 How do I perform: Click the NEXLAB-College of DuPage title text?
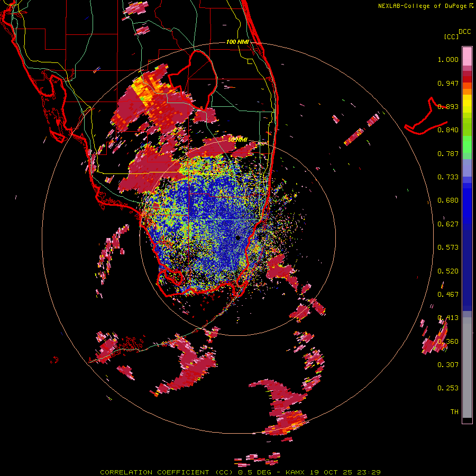point(423,6)
